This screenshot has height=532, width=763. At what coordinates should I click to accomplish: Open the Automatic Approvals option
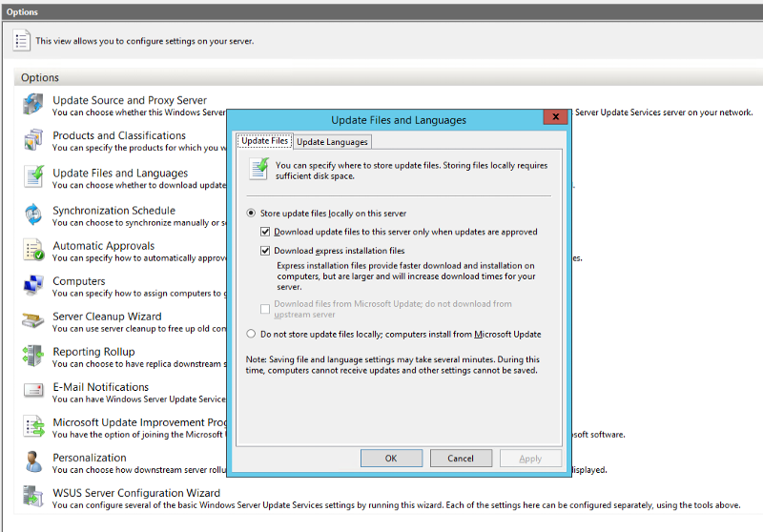click(104, 246)
